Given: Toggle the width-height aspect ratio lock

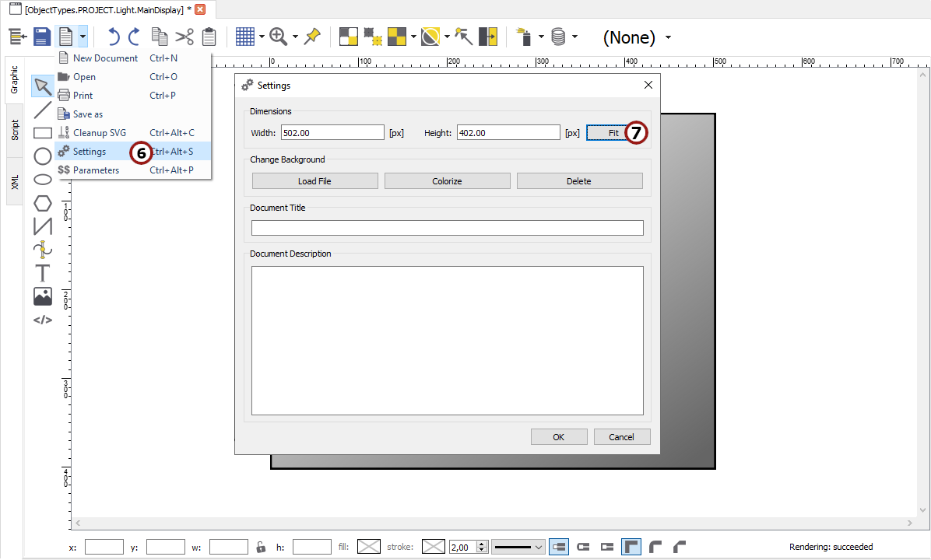Looking at the screenshot, I should click(262, 547).
